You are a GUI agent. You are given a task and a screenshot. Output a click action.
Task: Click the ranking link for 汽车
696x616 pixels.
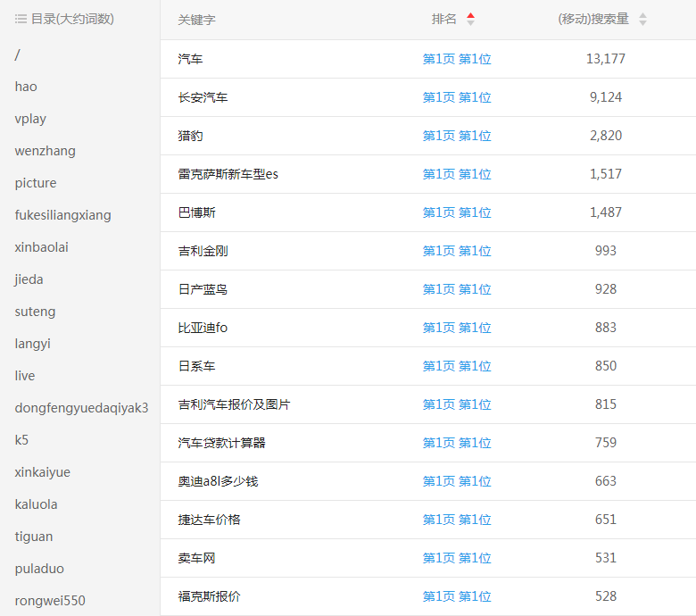(457, 59)
